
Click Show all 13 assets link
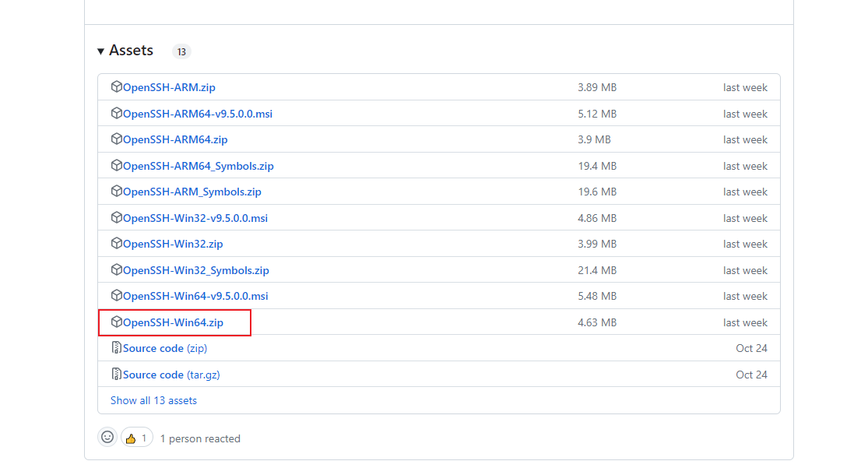153,401
